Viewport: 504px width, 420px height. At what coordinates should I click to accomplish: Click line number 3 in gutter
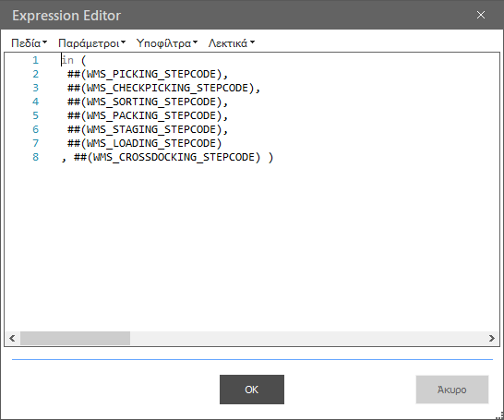pos(35,88)
